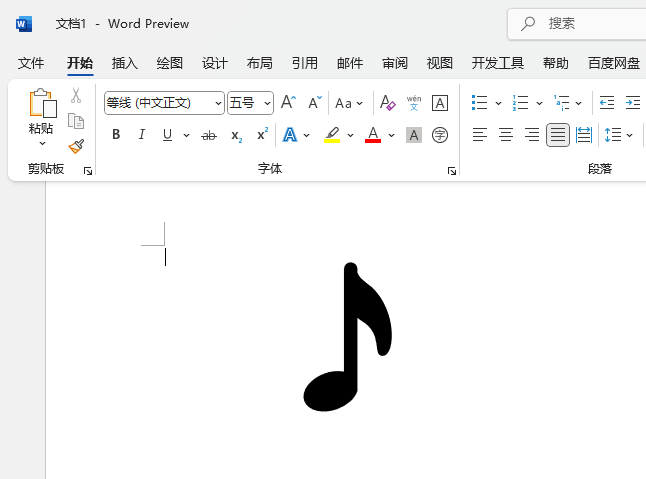The height and width of the screenshot is (479, 646).
Task: Toggle italic formatting
Action: point(142,135)
